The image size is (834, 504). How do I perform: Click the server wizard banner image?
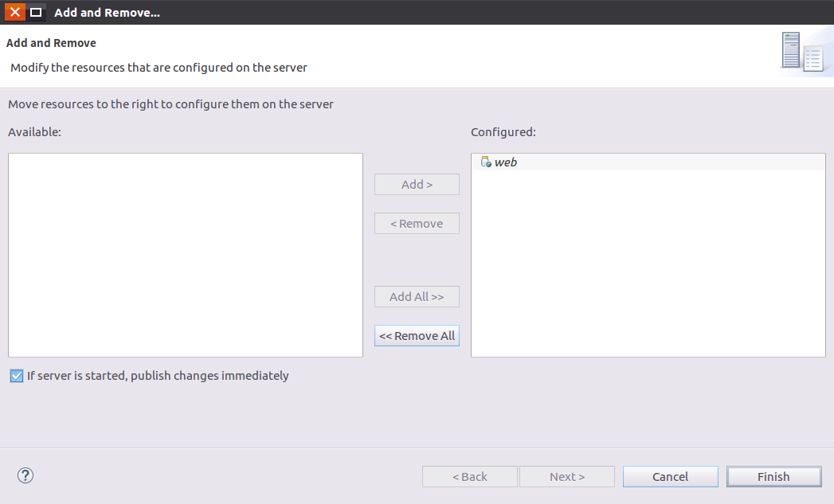coord(803,52)
